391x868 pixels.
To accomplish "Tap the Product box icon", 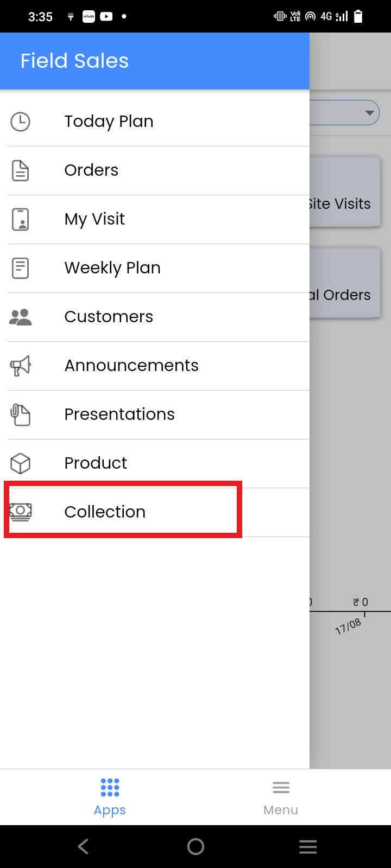I will (21, 463).
